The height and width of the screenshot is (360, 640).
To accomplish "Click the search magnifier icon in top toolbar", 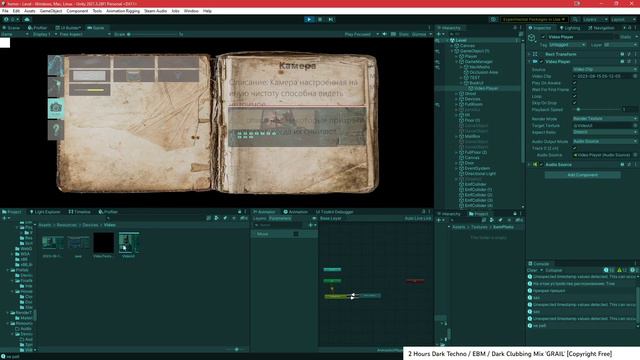I will (x=575, y=19).
